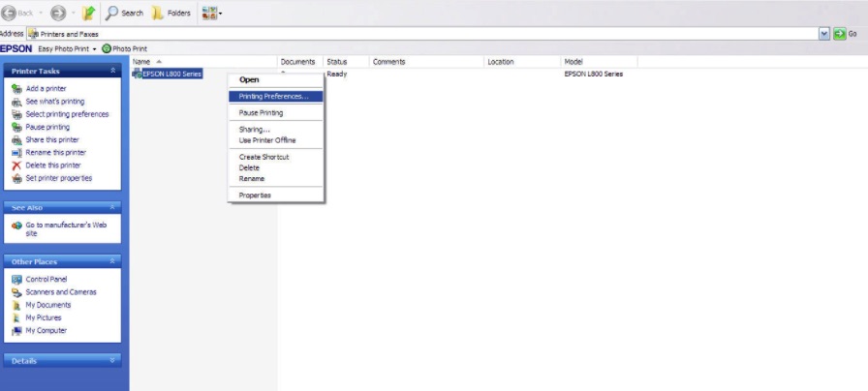Click the See what's printing icon
The width and height of the screenshot is (868, 391).
point(16,102)
